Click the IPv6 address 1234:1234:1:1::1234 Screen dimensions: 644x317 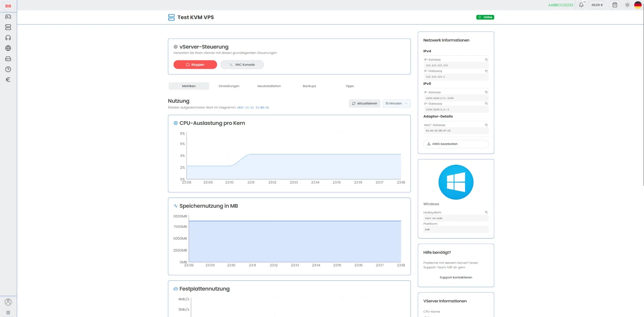456,98
